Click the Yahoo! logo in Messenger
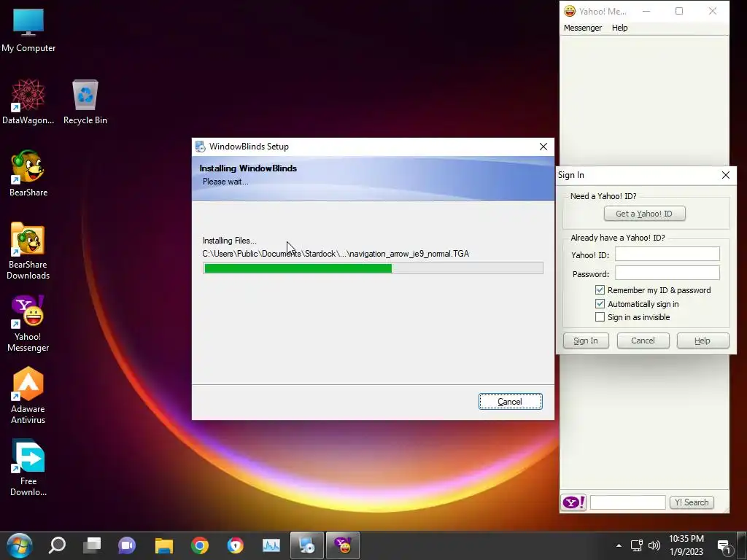The height and width of the screenshot is (560, 747). pyautogui.click(x=573, y=502)
